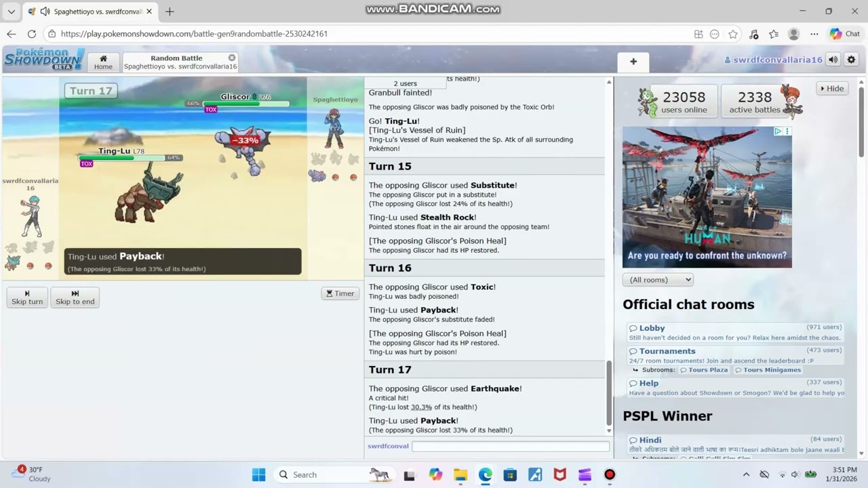
Task: Open the browser tab actions dropdown
Action: tap(11, 12)
